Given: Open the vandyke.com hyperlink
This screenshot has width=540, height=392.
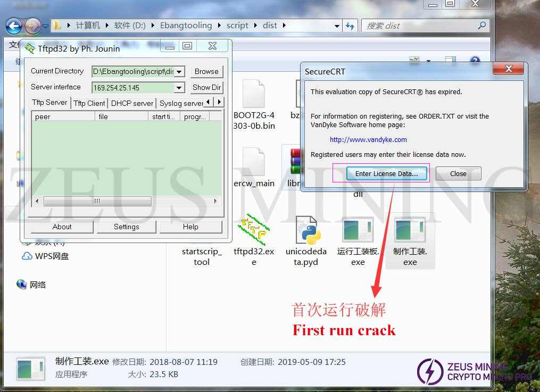Looking at the screenshot, I should coord(368,139).
